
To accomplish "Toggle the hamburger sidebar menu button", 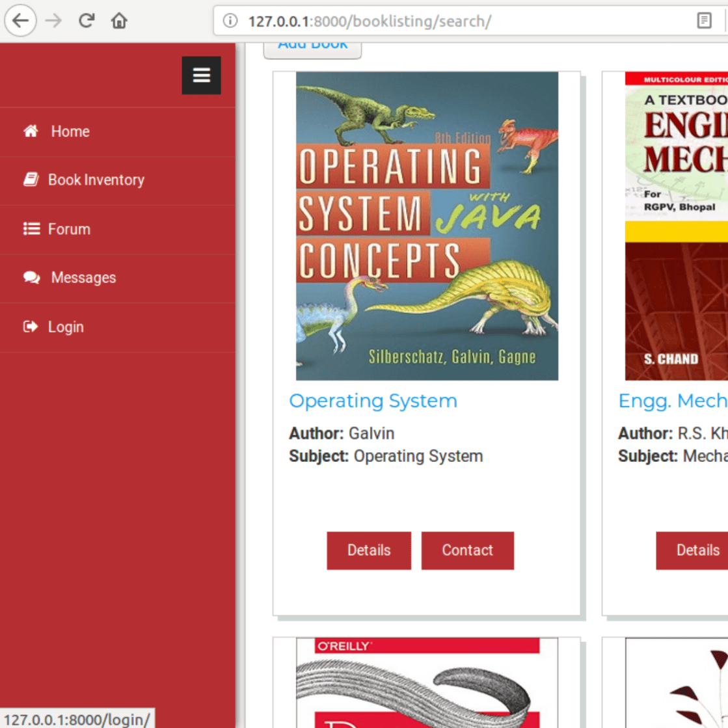I will point(201,75).
